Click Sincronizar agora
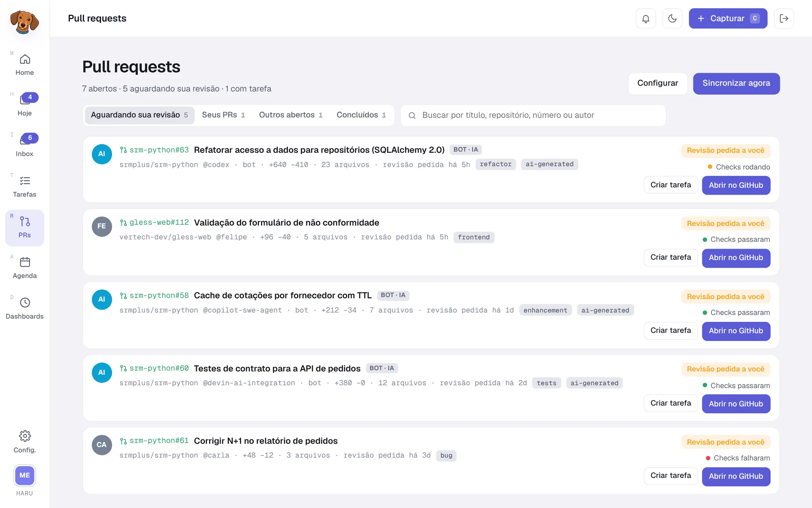812x508 pixels. pos(736,83)
